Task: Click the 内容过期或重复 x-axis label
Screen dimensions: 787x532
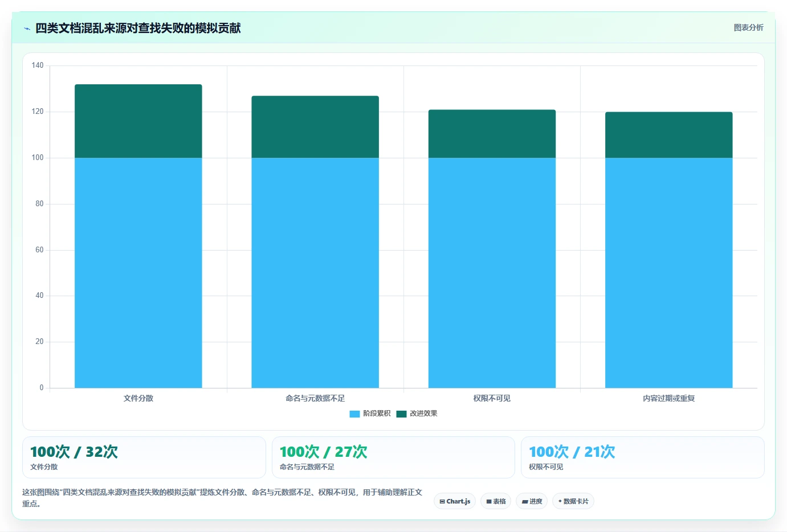Action: pos(669,398)
